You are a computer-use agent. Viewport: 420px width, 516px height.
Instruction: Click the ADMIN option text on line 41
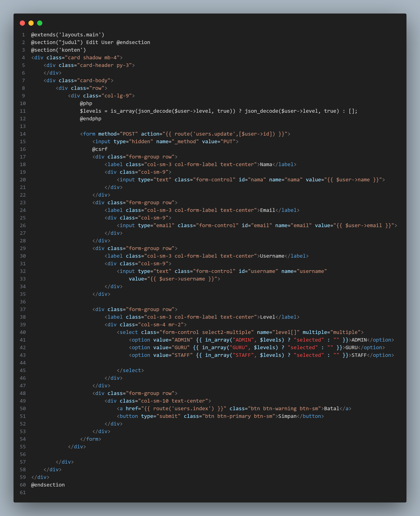[359, 340]
